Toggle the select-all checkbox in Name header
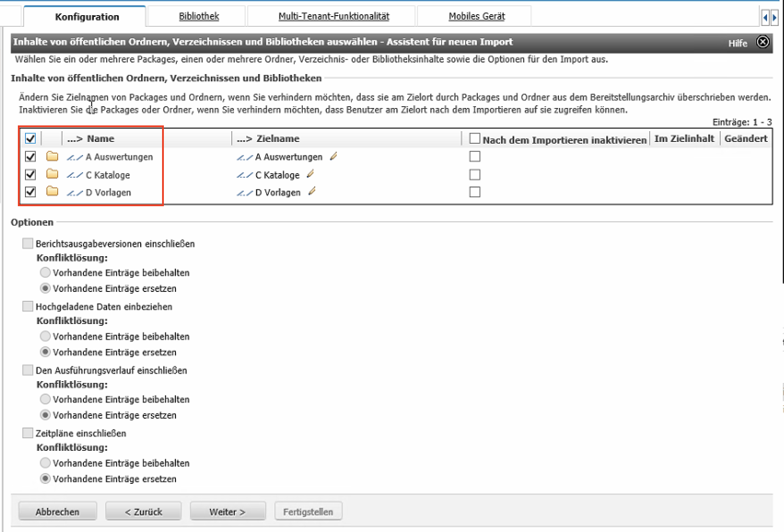 pos(30,138)
